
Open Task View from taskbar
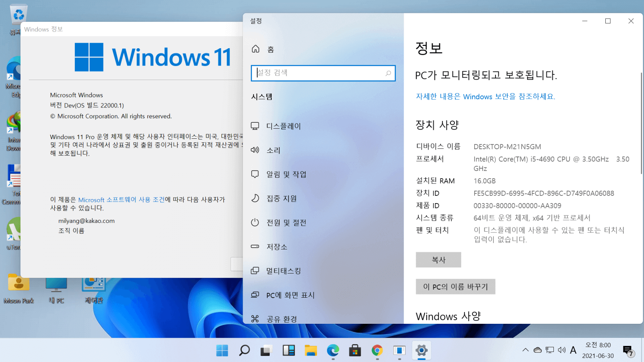click(266, 350)
